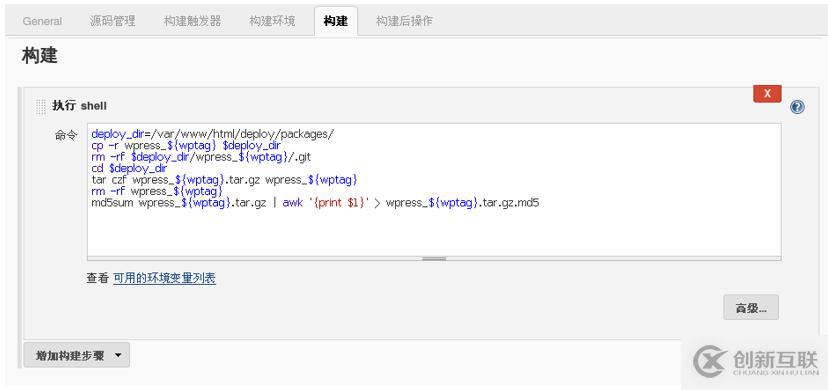Click the 构建 section heading
828x390 pixels.
[40, 55]
